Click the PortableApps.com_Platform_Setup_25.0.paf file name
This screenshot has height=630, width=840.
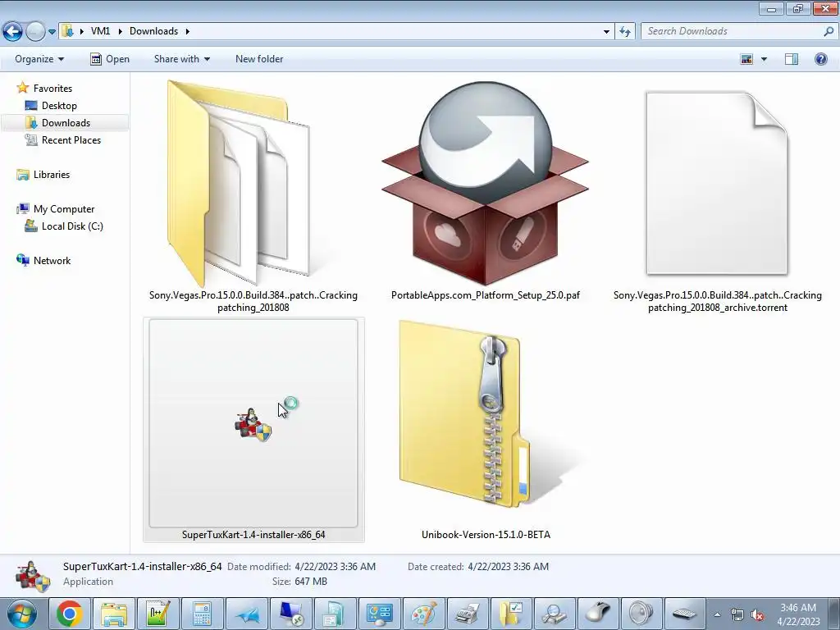(x=486, y=294)
